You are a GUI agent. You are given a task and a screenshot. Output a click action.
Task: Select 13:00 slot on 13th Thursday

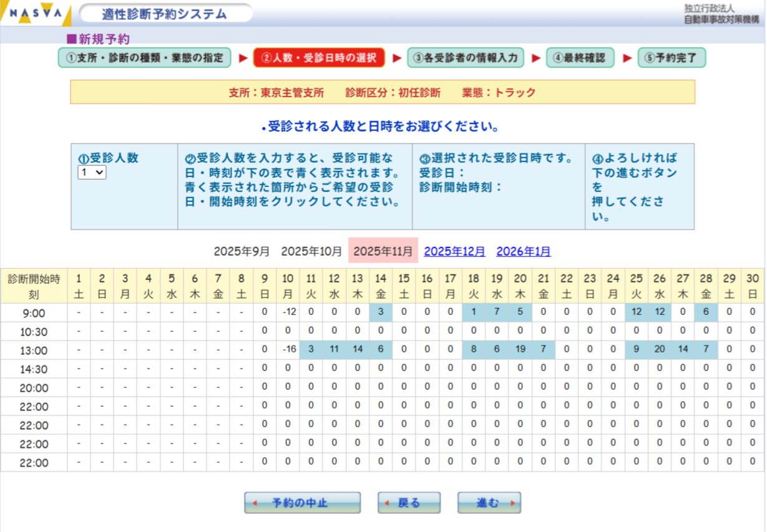click(x=358, y=349)
